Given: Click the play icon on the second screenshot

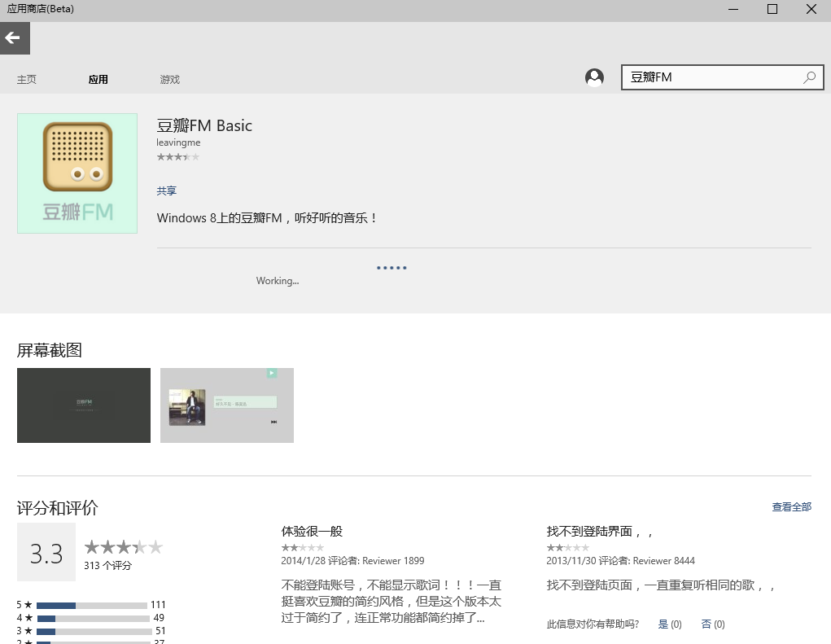Looking at the screenshot, I should [271, 373].
